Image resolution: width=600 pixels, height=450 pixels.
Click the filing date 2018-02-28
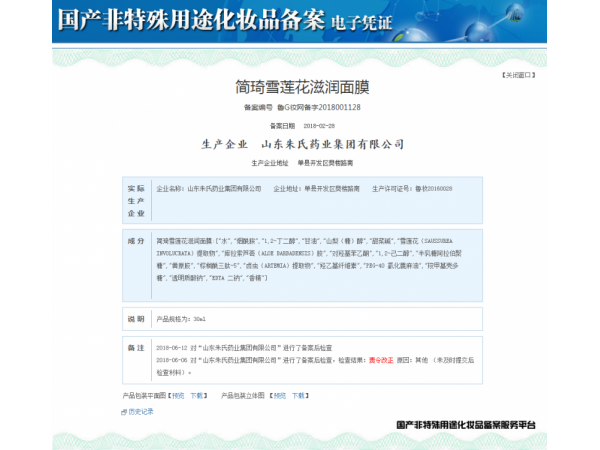tap(319, 126)
